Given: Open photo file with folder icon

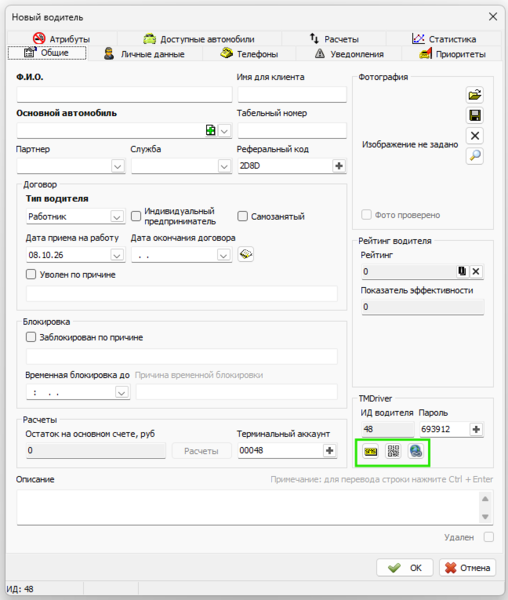Looking at the screenshot, I should pos(475,95).
